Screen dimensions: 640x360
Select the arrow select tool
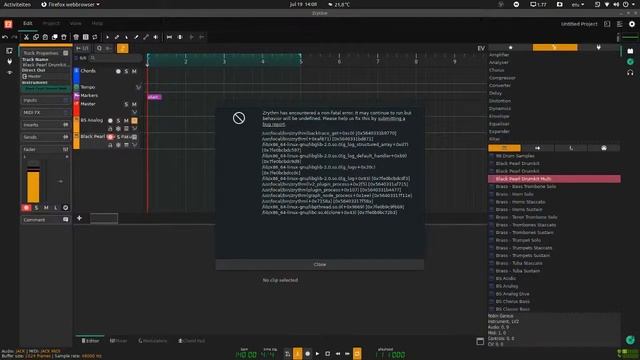(107, 37)
